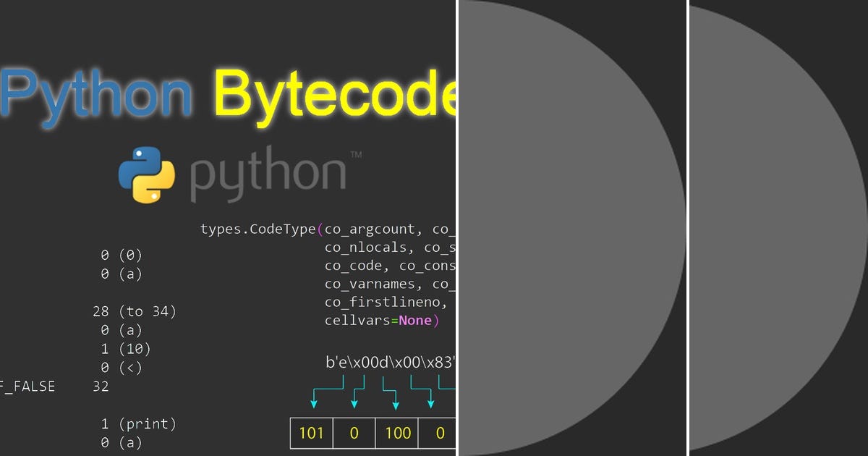This screenshot has width=868, height=456.
Task: Select the 'types.CodeType(co_argcount' code line
Action: [x=328, y=229]
